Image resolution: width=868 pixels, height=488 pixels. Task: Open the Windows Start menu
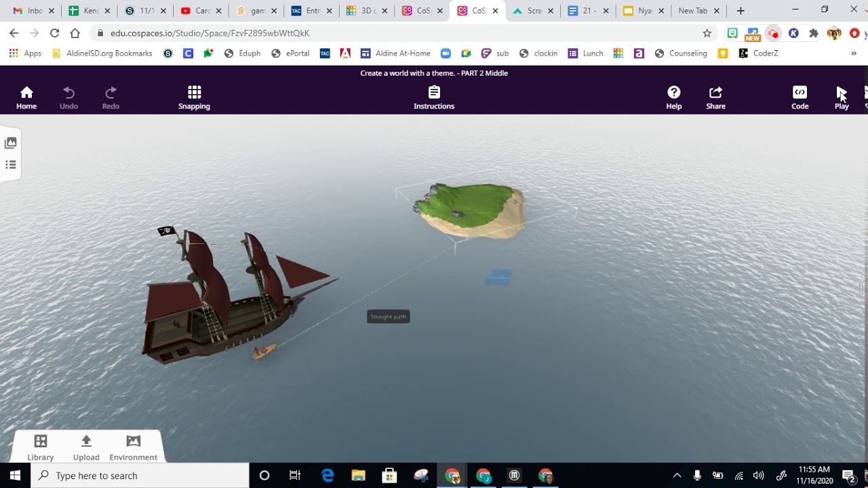[15, 476]
